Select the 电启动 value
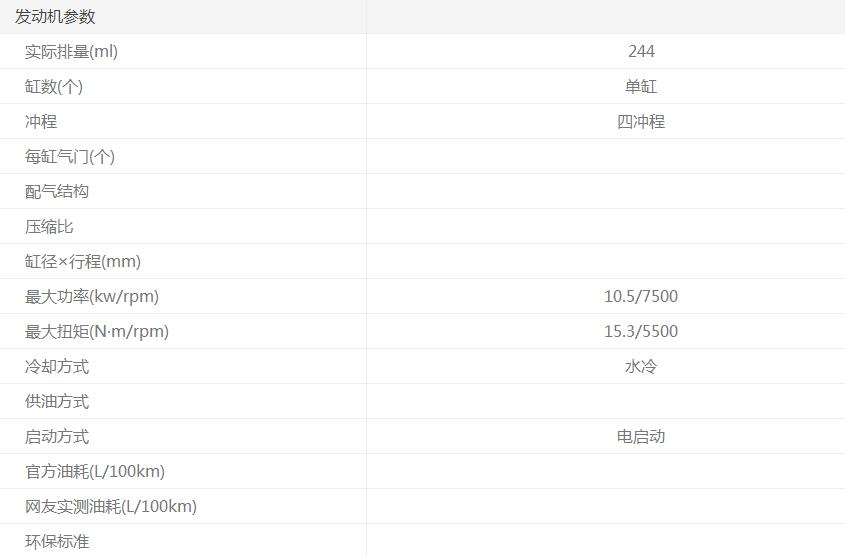Viewport: 845px width, 557px height. (641, 437)
